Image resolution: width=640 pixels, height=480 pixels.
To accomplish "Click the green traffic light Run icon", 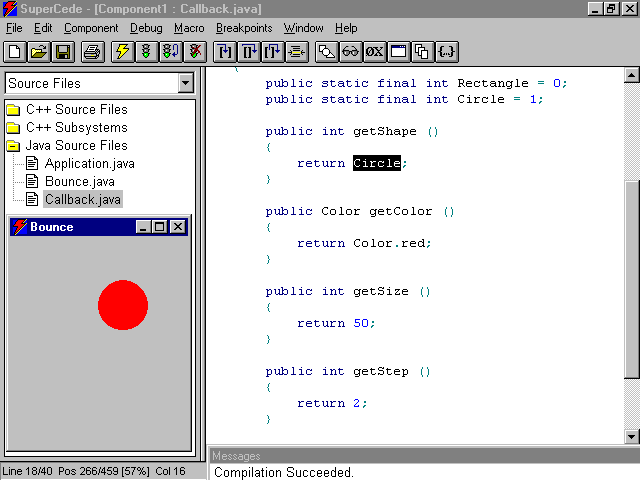I will tap(147, 52).
